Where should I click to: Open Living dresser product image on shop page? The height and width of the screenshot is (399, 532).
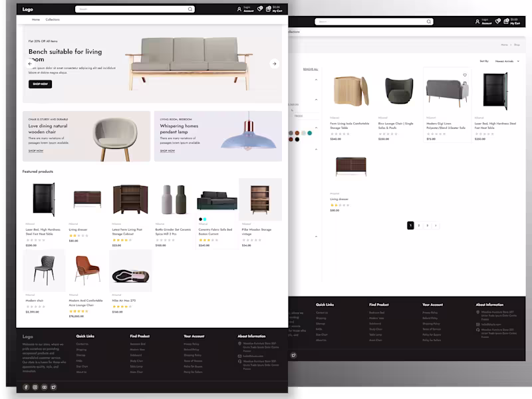pos(351,167)
